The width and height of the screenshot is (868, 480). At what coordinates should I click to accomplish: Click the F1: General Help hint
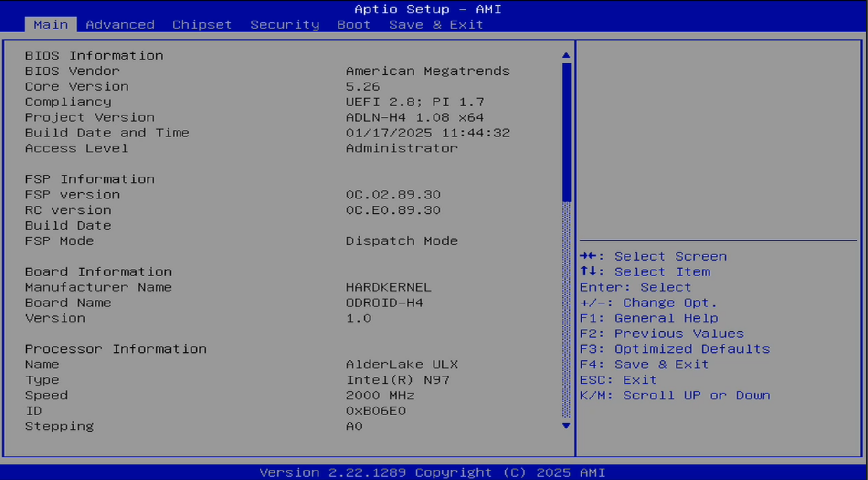[x=648, y=318]
